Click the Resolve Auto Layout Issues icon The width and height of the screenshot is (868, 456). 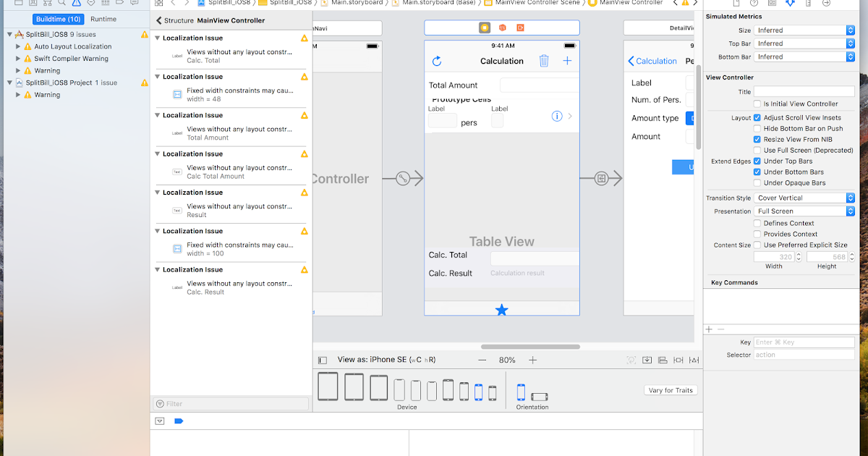point(693,360)
